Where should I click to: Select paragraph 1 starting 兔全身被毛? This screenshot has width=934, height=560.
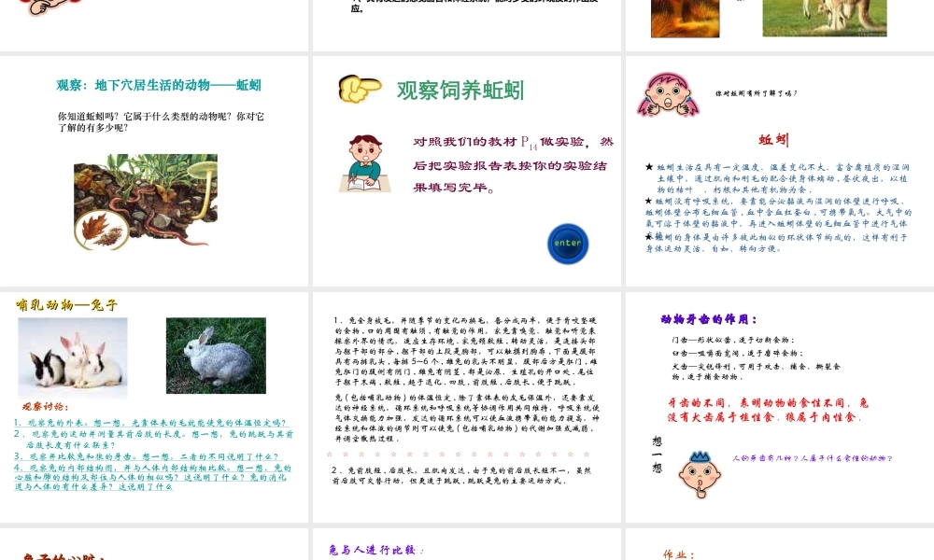pos(465,351)
